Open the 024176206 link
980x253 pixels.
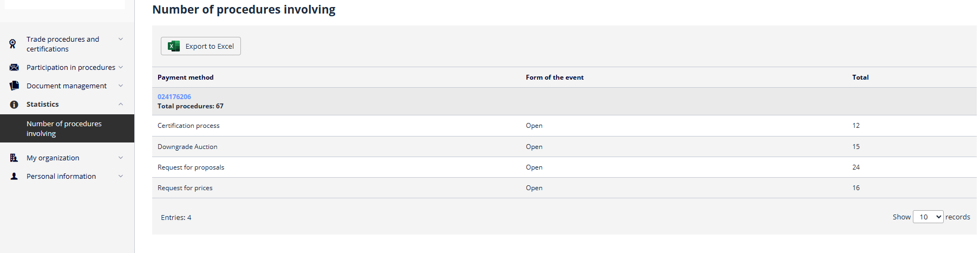point(174,96)
